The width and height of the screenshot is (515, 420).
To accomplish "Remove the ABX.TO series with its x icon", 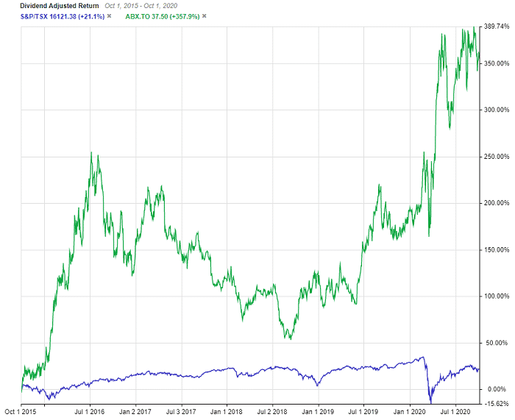I will (x=204, y=15).
